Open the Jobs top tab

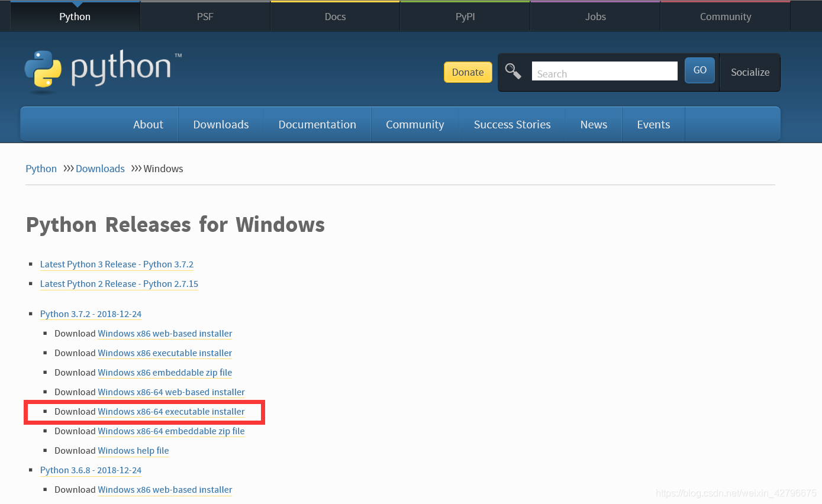(595, 17)
